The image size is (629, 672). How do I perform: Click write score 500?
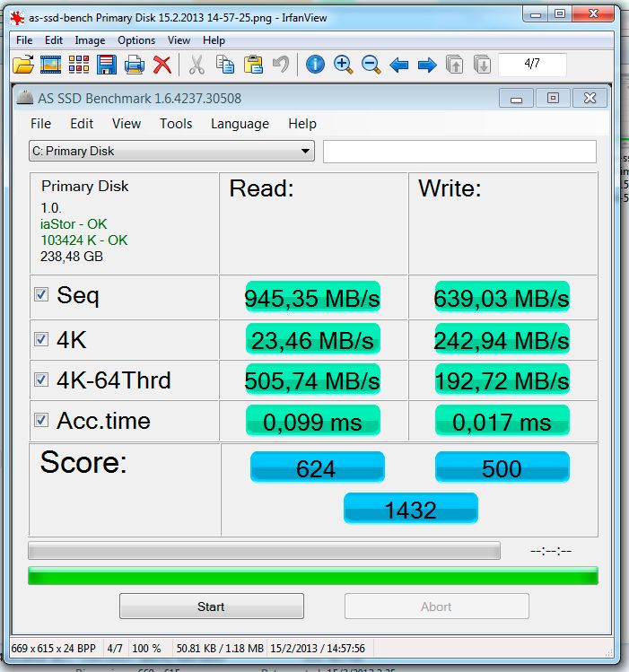(502, 467)
